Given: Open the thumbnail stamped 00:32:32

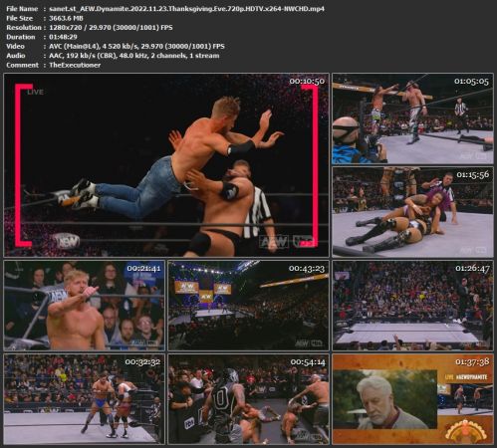Looking at the screenshot, I should pyautogui.click(x=84, y=399).
